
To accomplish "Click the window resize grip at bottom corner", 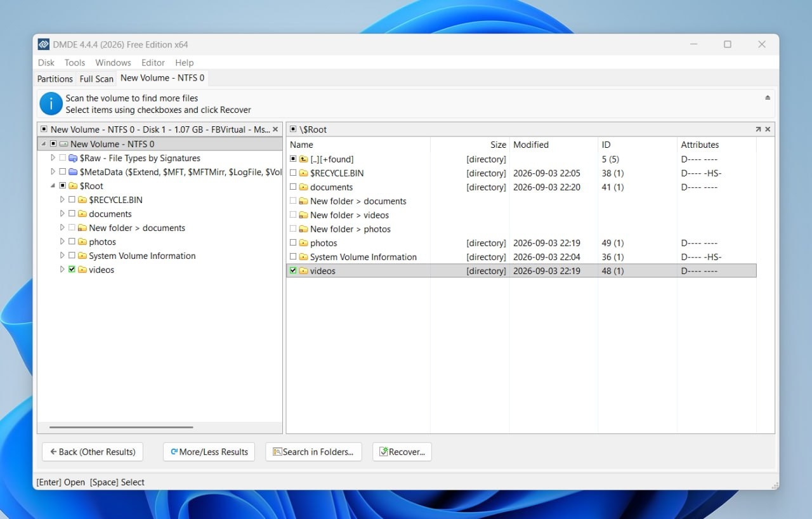I will [x=774, y=485].
